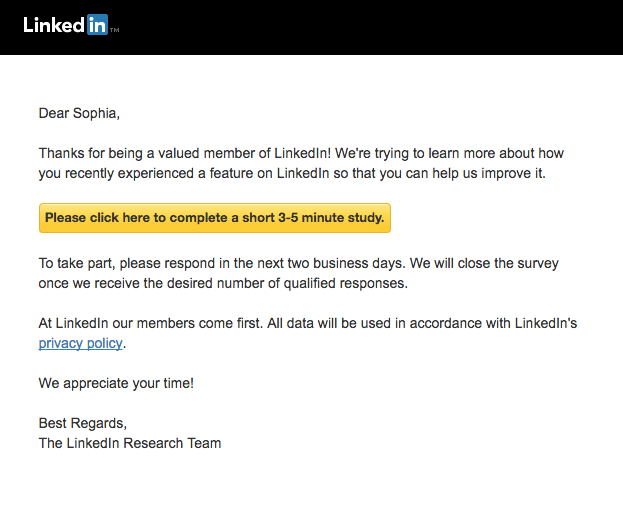The height and width of the screenshot is (512, 623).
Task: Click the word 'Sophia' in the greeting
Action: (x=96, y=113)
